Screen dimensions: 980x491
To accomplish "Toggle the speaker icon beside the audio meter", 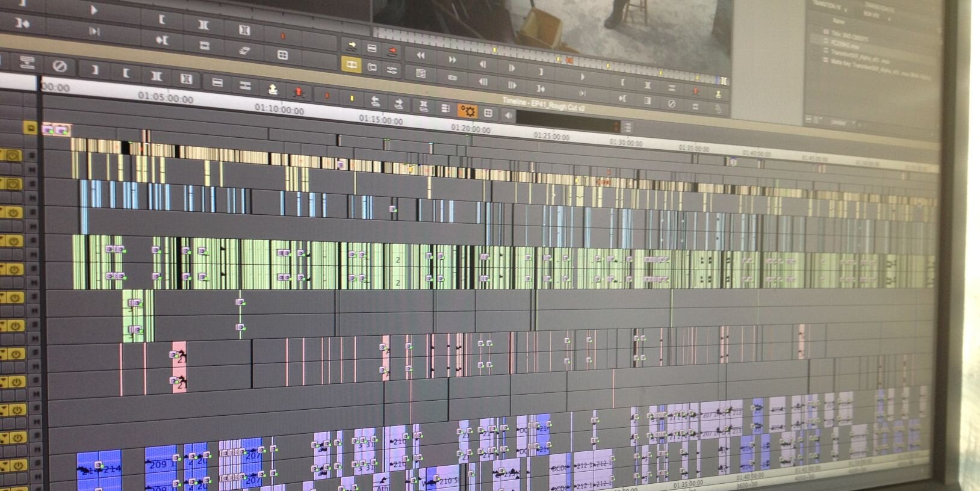I will point(509,115).
